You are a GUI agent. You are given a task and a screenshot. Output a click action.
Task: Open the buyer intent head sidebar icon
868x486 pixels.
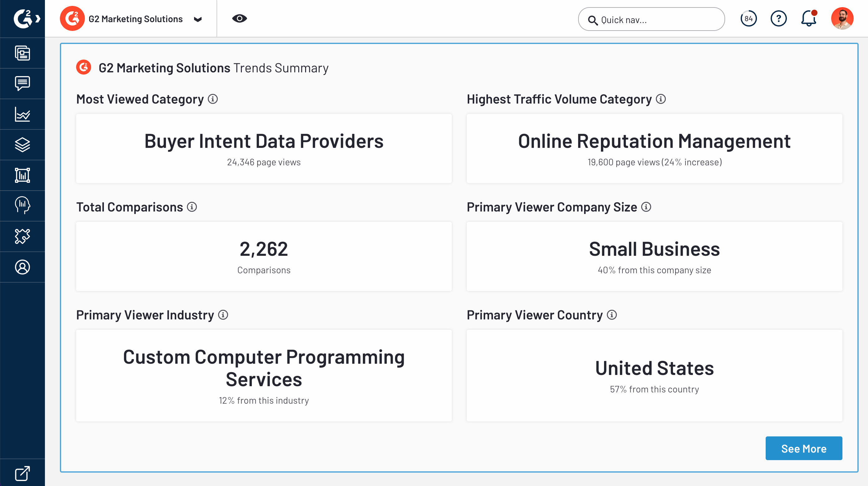tap(22, 206)
